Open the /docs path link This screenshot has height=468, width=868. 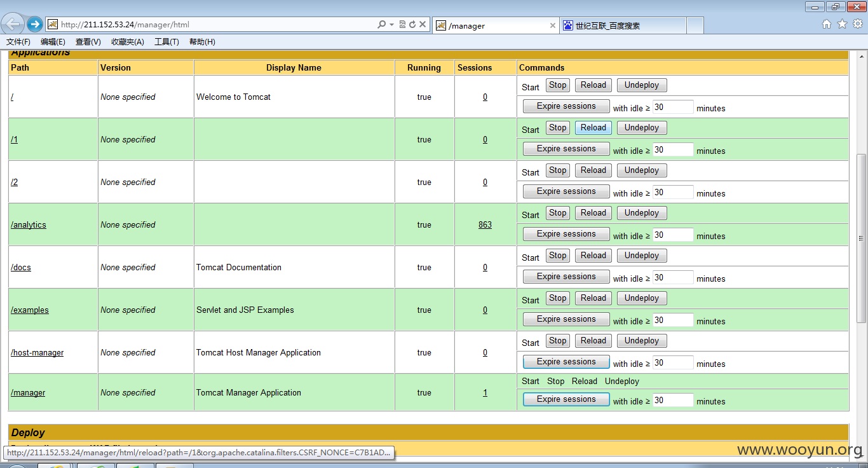pyautogui.click(x=21, y=268)
